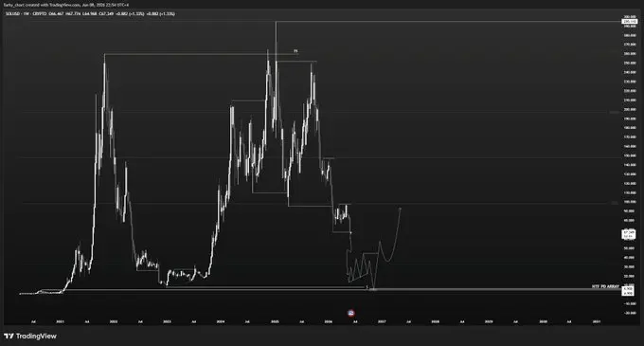Click the 2024 label on time axis
Image resolution: width=644 pixels, height=346 pixels.
pyautogui.click(x=221, y=321)
